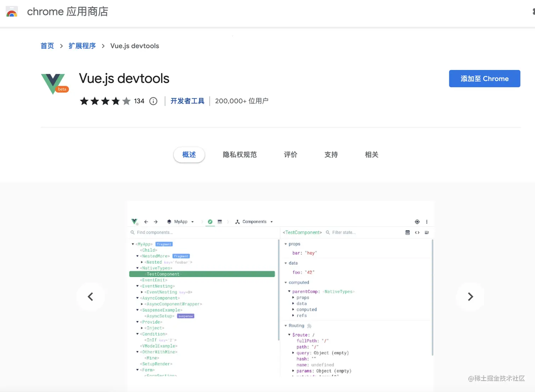Collapse the computed section
Screen dimensions: 535x392
pos(286,282)
